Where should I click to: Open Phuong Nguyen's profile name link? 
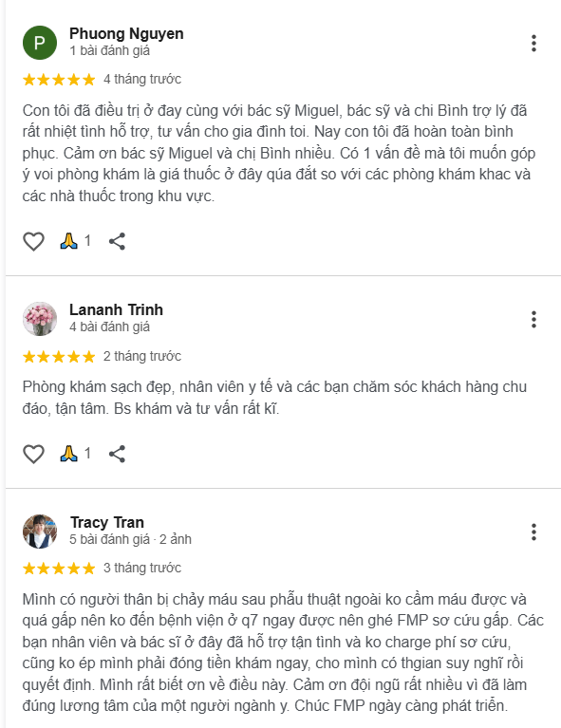pos(126,34)
